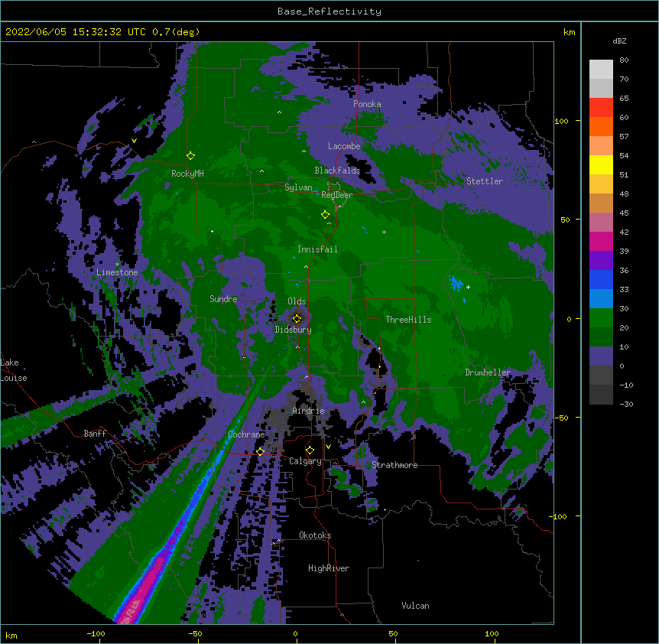
Task: Click the Blackfalds city label
Action: [x=337, y=171]
